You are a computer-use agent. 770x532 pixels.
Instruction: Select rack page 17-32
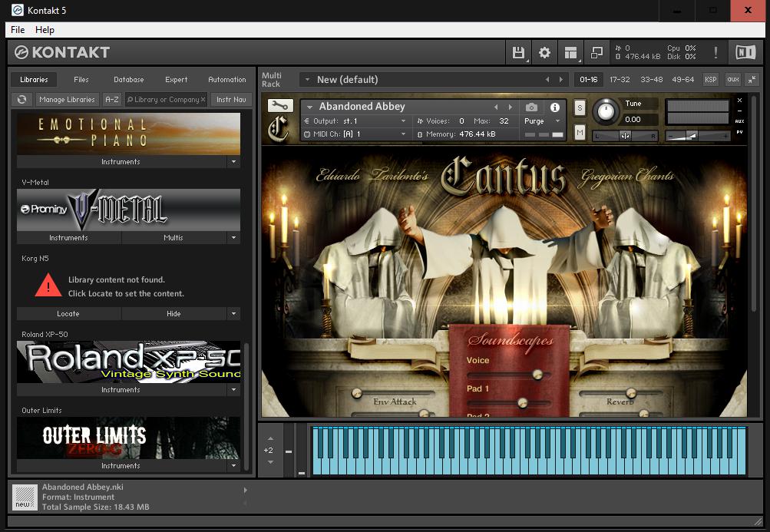point(620,79)
